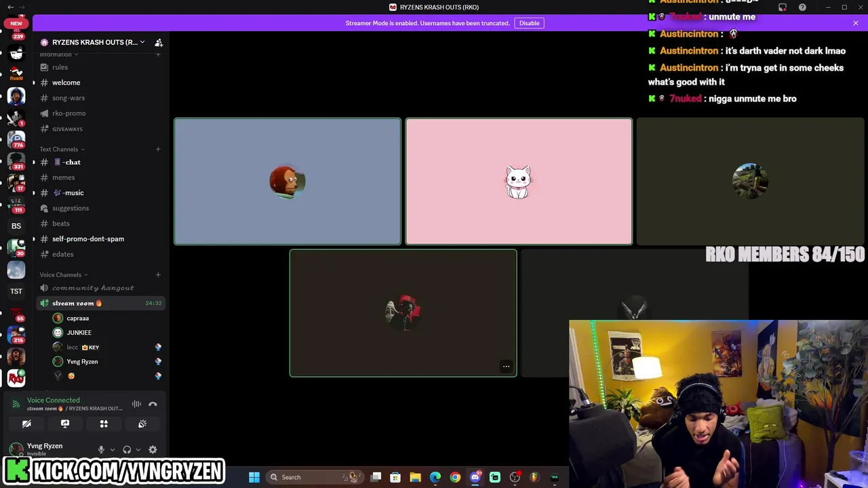Screen dimensions: 868x488
Task: Select the stream room voice channel
Action: pos(100,303)
